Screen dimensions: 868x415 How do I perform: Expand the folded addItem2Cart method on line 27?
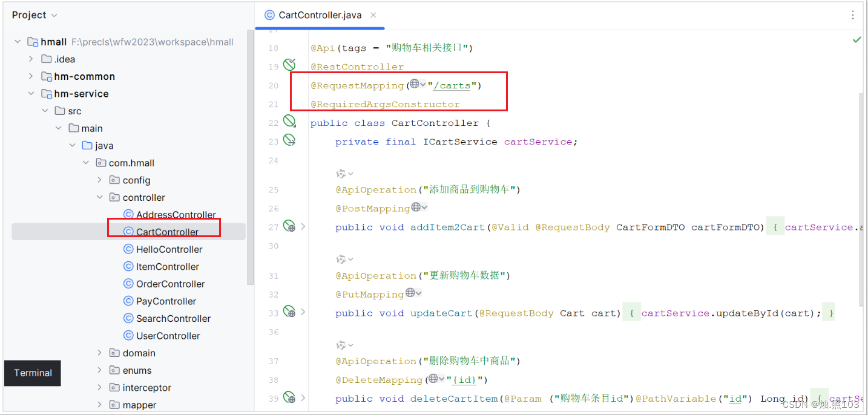coord(303,227)
